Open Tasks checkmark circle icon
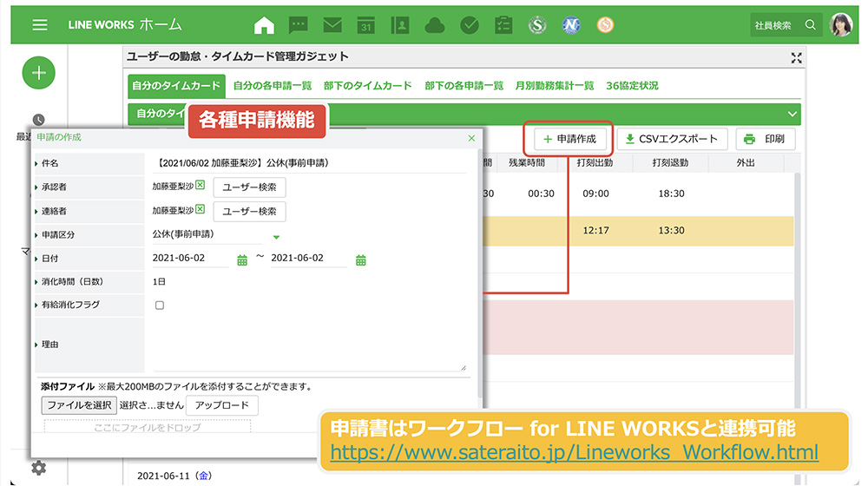Viewport: 868px width, 486px height. (470, 25)
